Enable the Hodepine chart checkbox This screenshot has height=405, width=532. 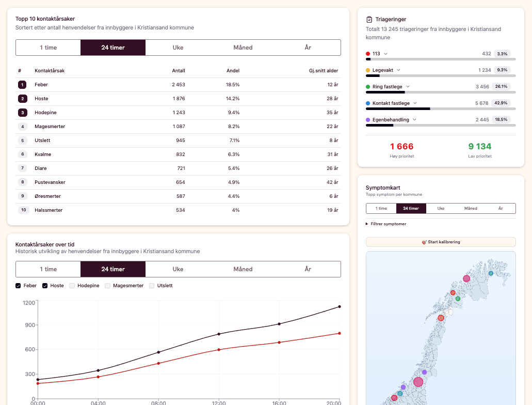click(72, 286)
